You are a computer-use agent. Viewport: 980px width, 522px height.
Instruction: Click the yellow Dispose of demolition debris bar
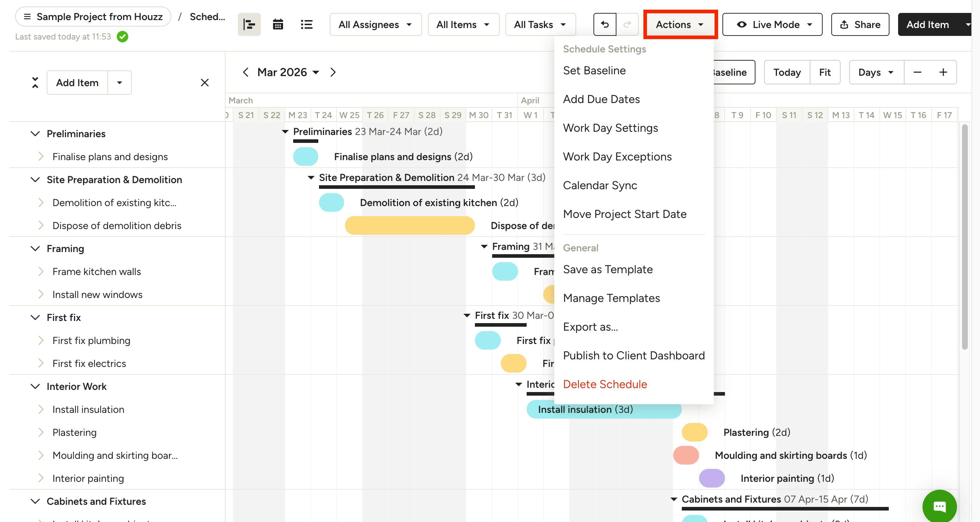point(410,225)
